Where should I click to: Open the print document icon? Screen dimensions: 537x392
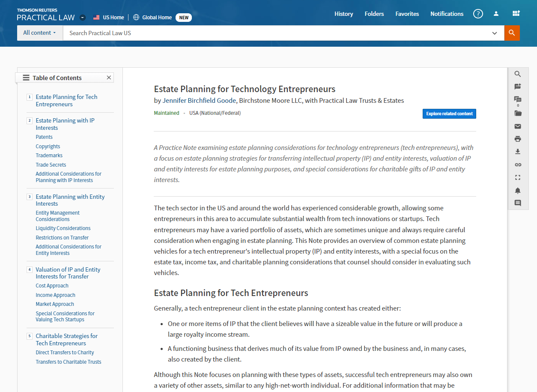[x=518, y=139]
